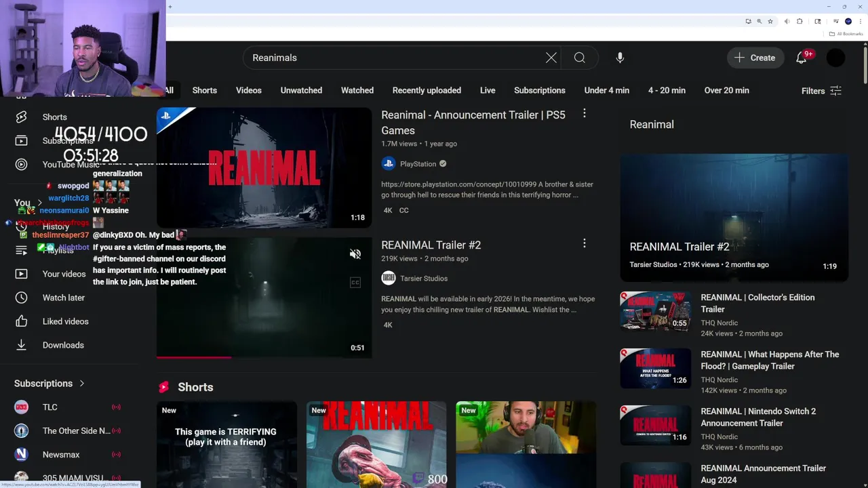Open more options for Reanimal Announcement Trailer
The image size is (868, 488).
584,114
